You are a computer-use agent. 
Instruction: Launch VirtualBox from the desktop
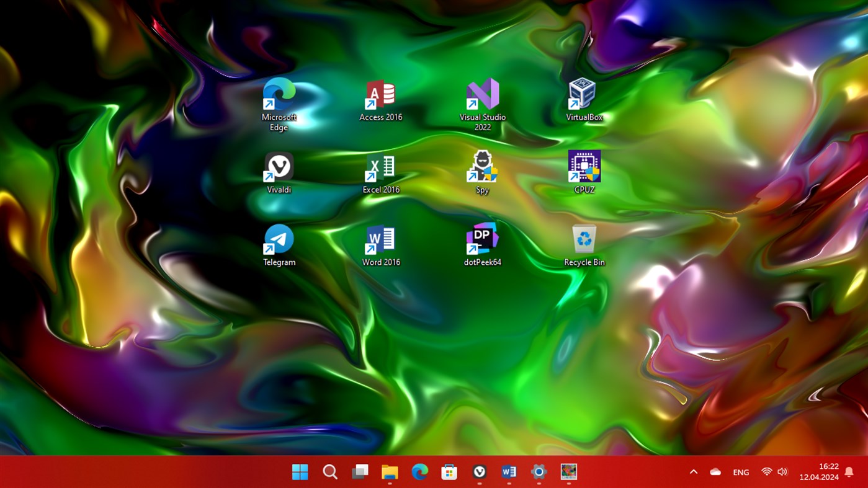click(583, 94)
